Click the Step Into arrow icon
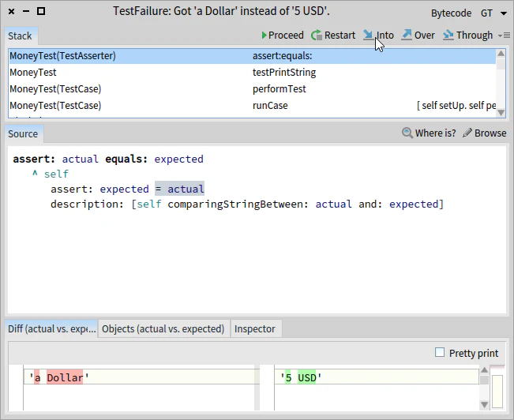The height and width of the screenshot is (420, 514). click(x=368, y=35)
